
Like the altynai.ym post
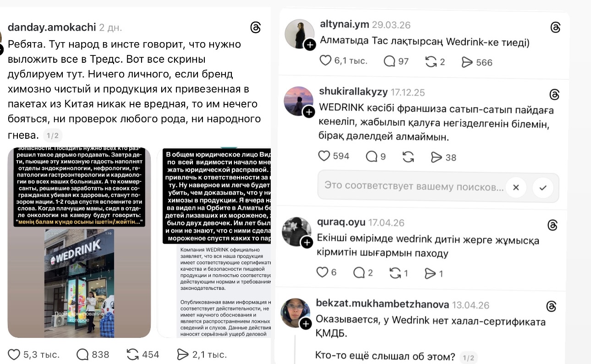[x=325, y=60]
